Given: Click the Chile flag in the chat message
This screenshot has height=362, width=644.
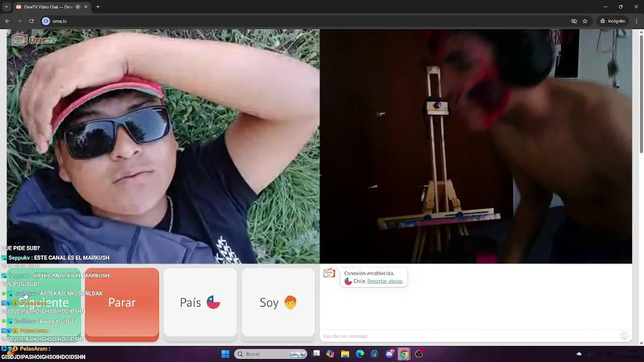Looking at the screenshot, I should [348, 281].
